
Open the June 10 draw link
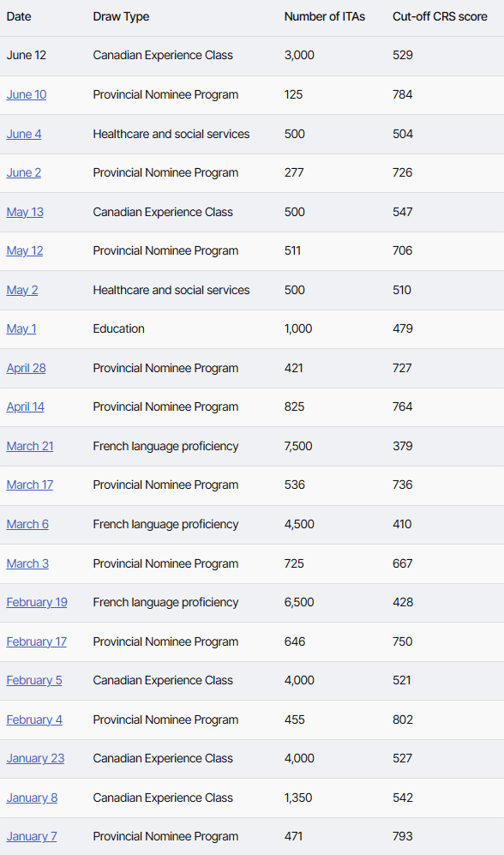[27, 94]
